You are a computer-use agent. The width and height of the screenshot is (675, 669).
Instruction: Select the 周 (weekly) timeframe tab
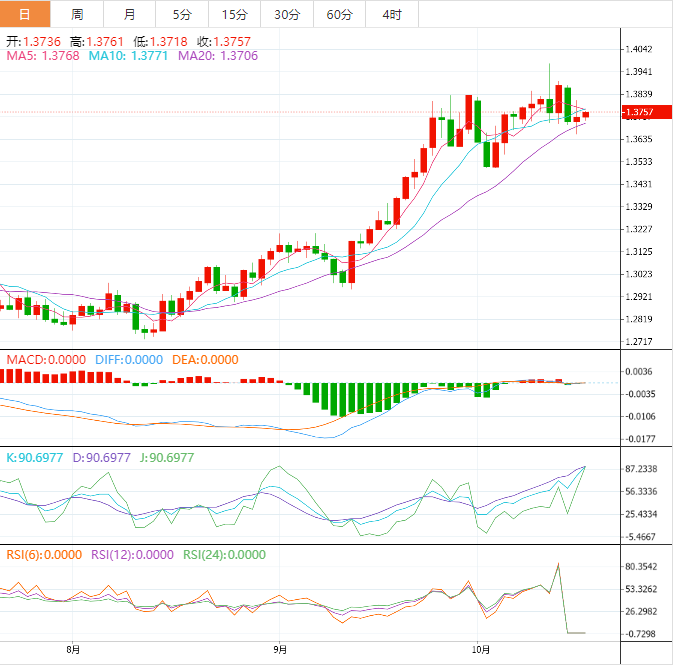77,14
